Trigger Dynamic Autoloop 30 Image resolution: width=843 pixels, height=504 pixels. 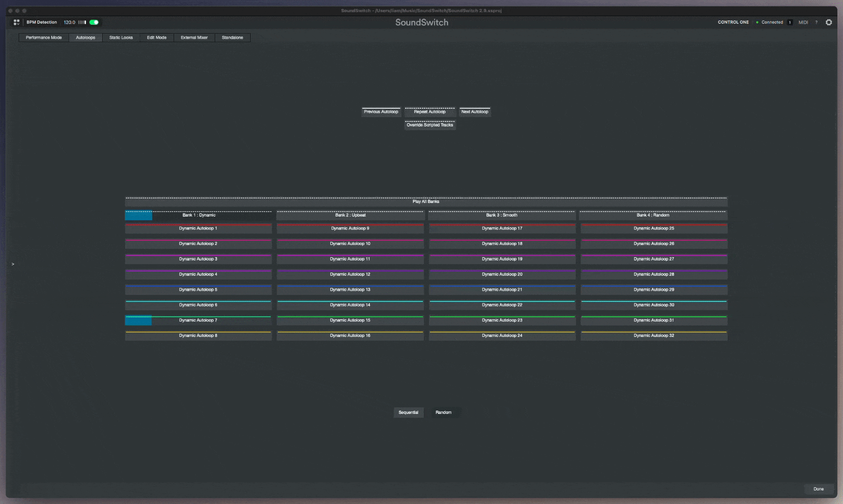click(654, 305)
